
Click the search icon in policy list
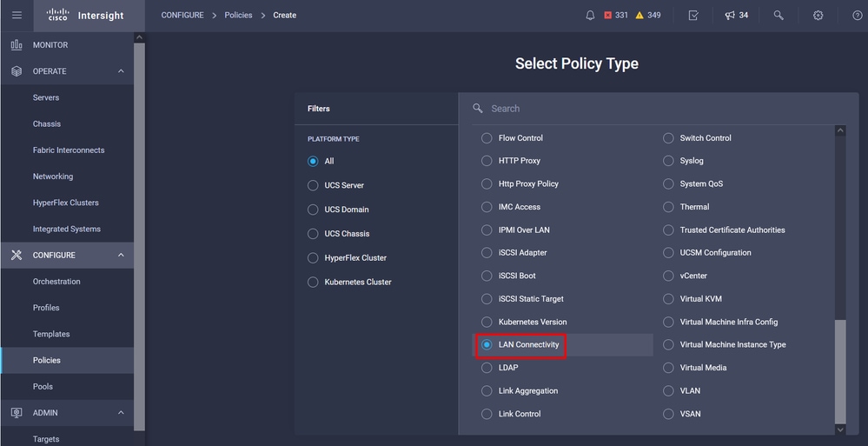tap(478, 108)
